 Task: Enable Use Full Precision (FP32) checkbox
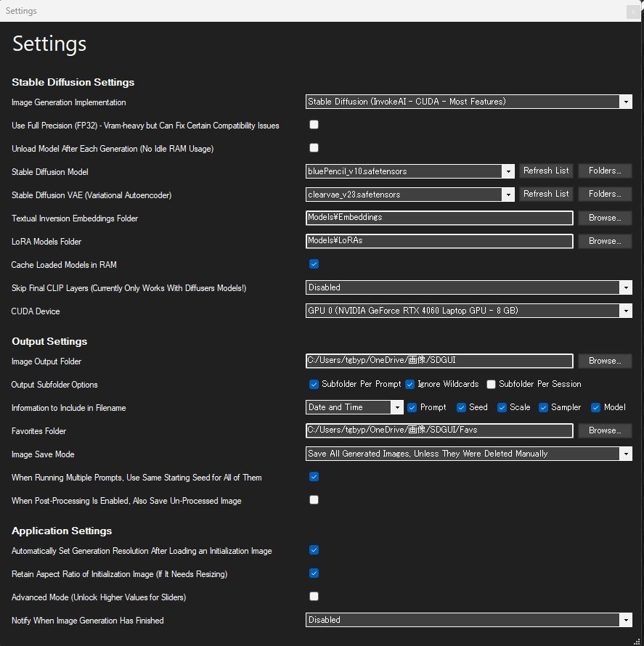pyautogui.click(x=314, y=124)
